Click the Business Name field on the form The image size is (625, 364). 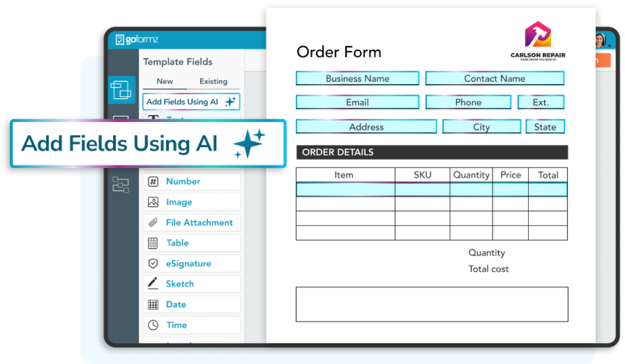pyautogui.click(x=357, y=78)
